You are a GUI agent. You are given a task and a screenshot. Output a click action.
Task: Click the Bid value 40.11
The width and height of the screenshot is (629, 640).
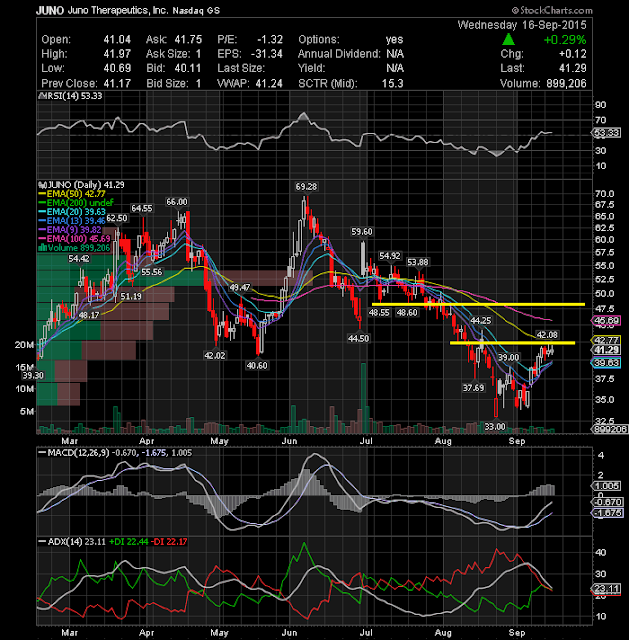188,68
